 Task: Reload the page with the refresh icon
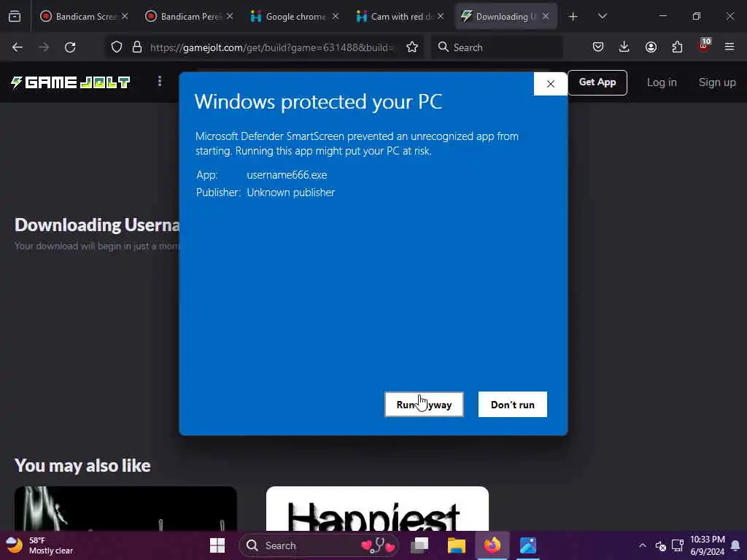[70, 47]
